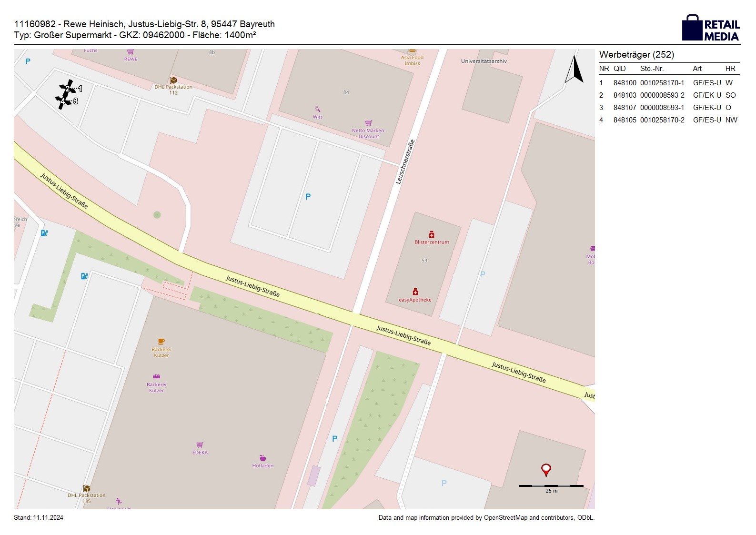The image size is (756, 535).
Task: Click the Asia Food Imbiss burger icon
Action: point(412,51)
